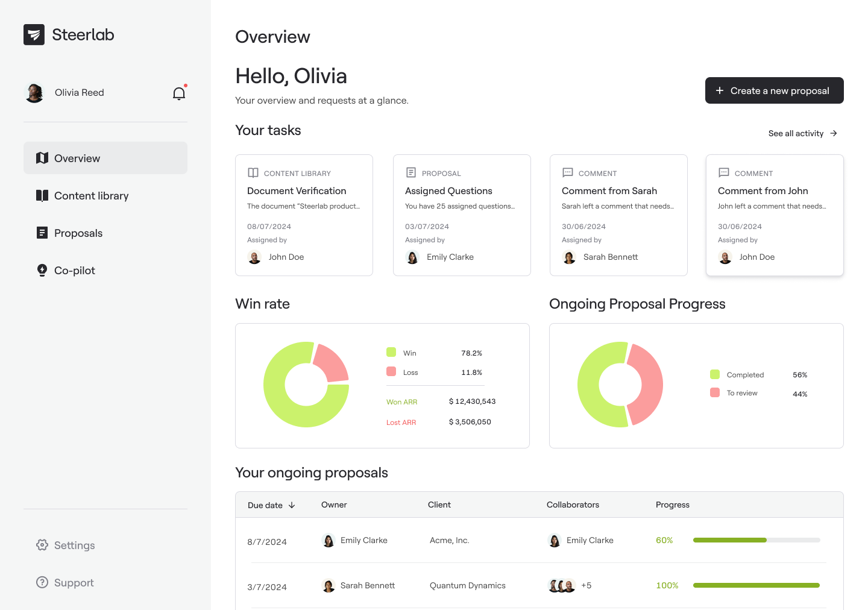Open the Content library book icon in sidebar
This screenshot has height=610, width=868.
tap(42, 195)
